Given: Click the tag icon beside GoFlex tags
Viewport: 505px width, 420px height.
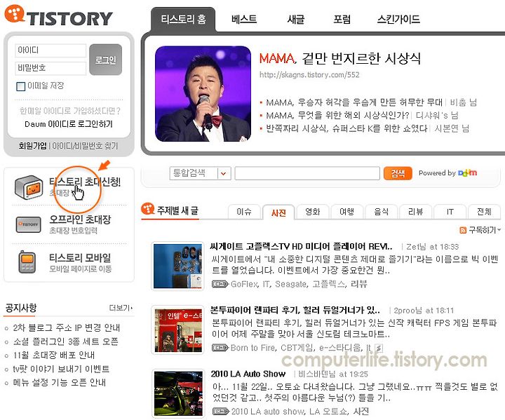Looking at the screenshot, I should tap(220, 284).
